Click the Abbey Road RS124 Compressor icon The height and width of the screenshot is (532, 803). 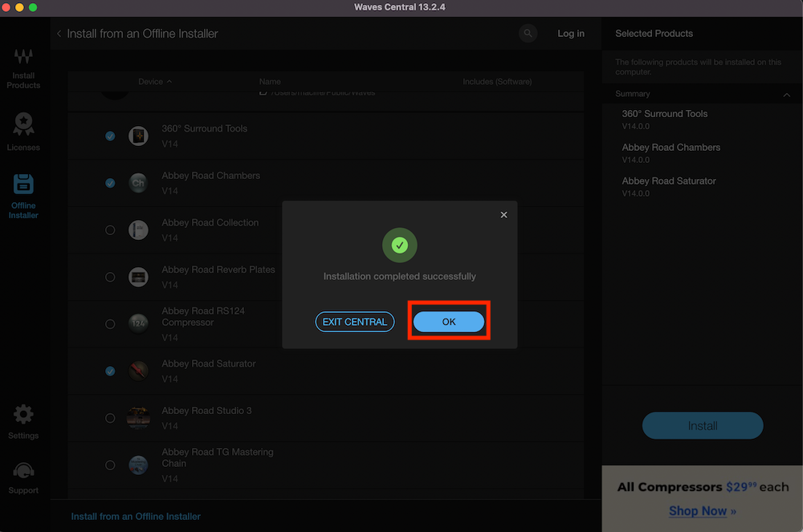click(138, 324)
